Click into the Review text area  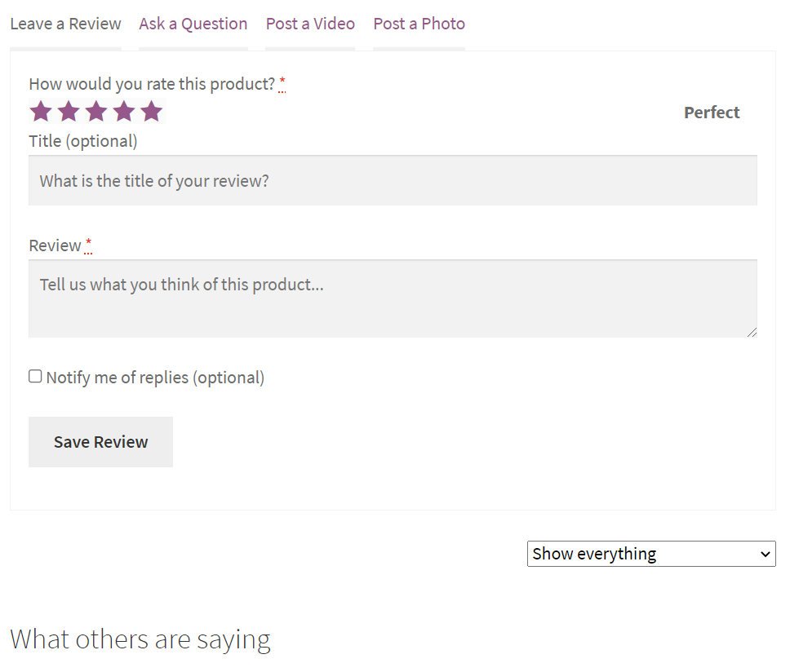393,298
